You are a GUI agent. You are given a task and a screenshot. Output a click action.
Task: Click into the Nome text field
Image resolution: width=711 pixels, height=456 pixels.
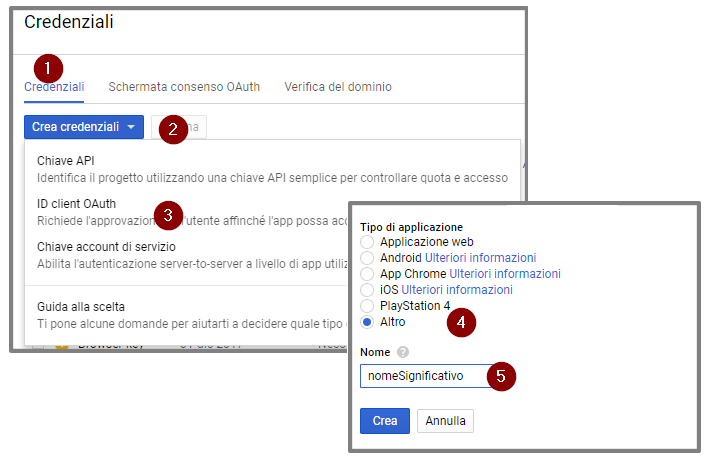pos(426,376)
